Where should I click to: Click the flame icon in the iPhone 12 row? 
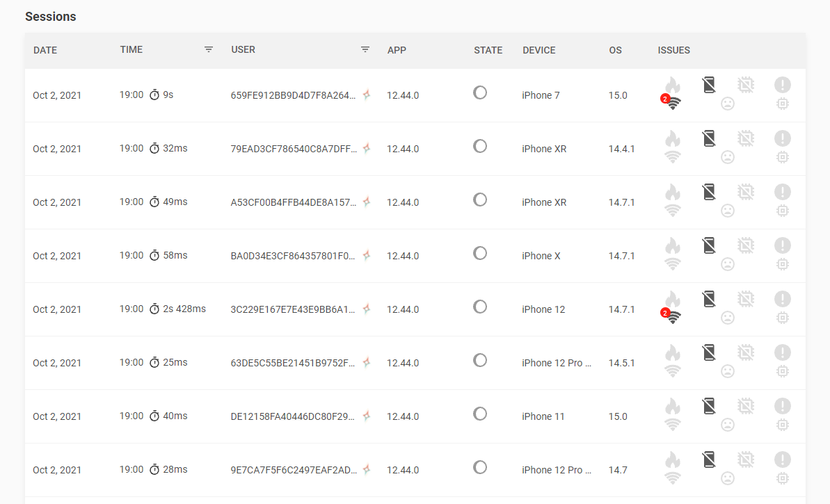pos(673,298)
